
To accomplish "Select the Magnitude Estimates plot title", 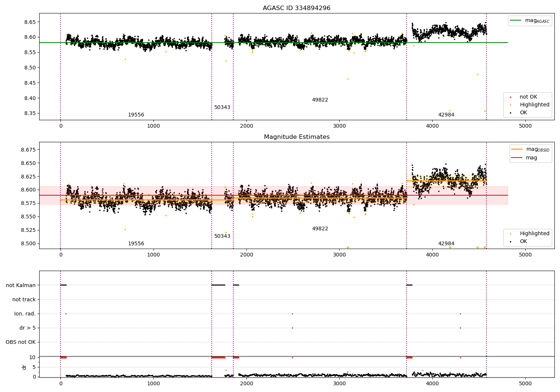I will [296, 137].
